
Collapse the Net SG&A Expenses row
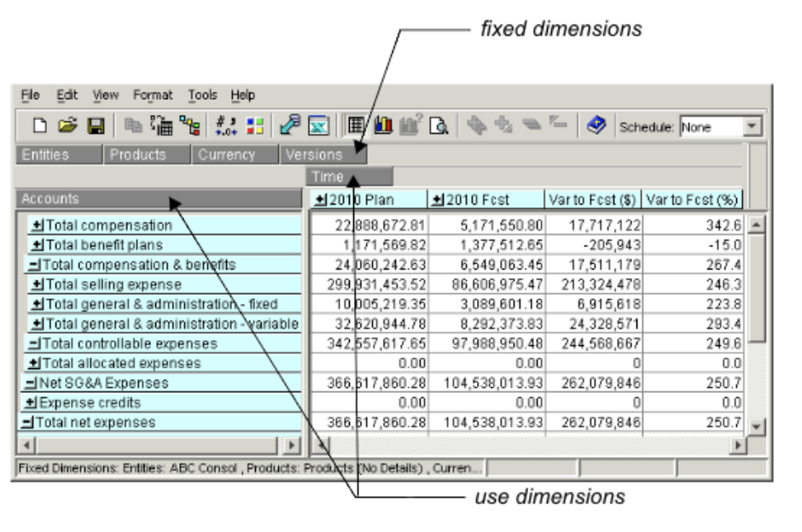30,383
